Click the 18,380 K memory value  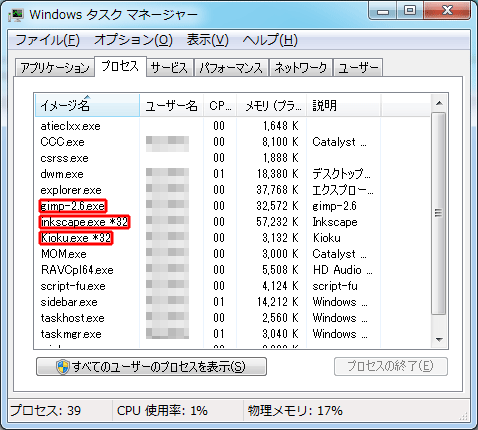(x=277, y=174)
